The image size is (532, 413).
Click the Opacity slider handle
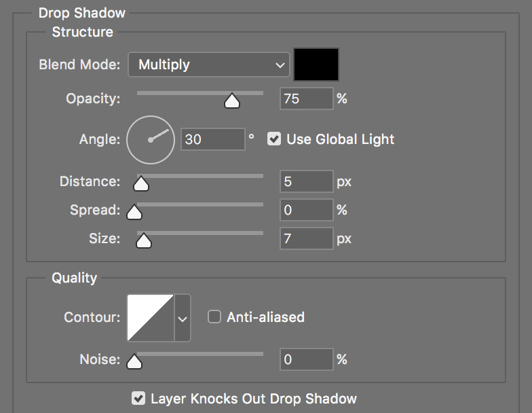click(x=232, y=101)
